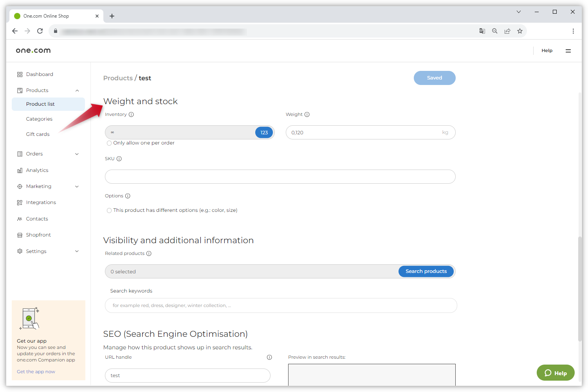Expand the Settings sidebar menu
This screenshot has width=588, height=392.
click(x=77, y=251)
